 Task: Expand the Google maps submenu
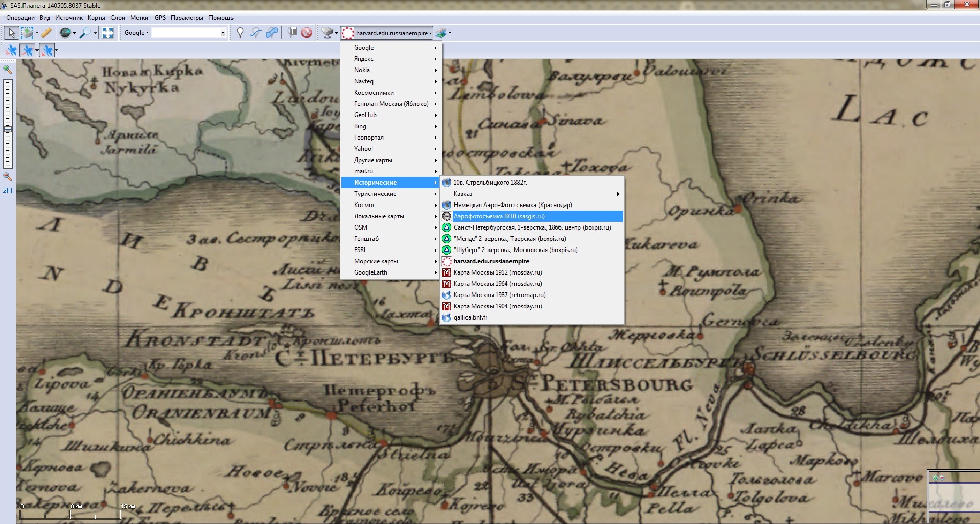click(x=391, y=48)
